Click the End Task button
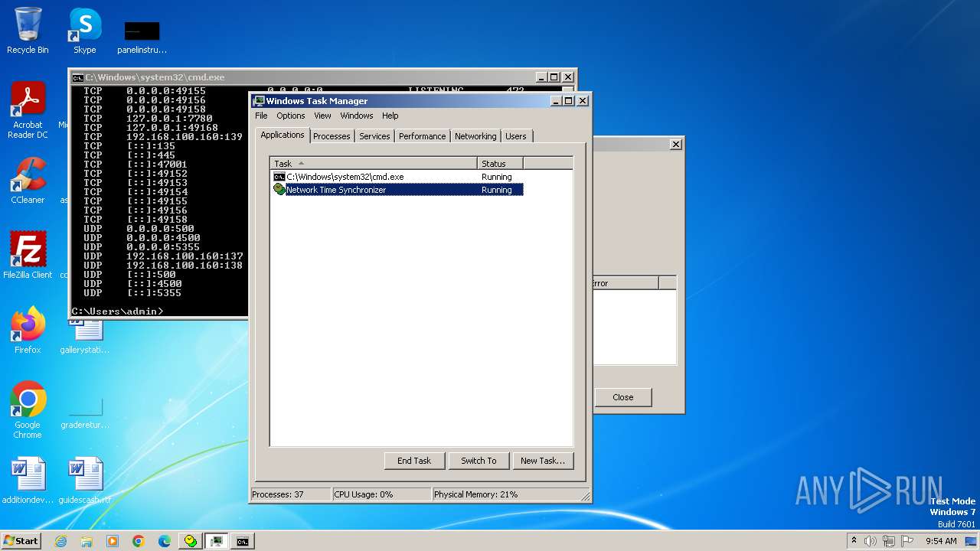Viewport: 980px width, 551px height. [x=414, y=461]
